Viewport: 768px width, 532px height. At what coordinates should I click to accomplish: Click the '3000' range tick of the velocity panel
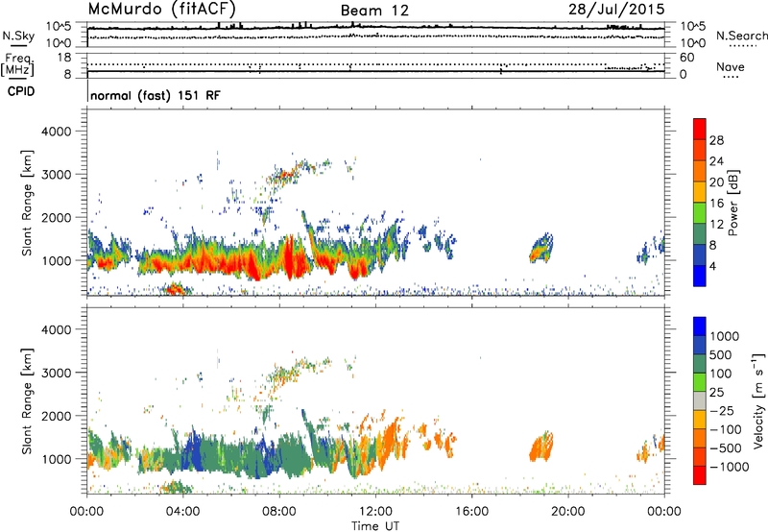56,373
